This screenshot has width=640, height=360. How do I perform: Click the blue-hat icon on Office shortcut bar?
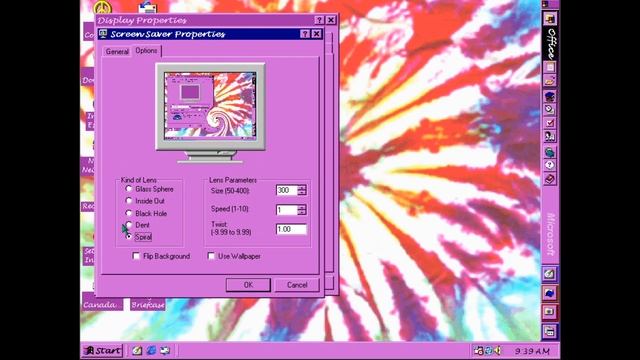pyautogui.click(x=550, y=96)
